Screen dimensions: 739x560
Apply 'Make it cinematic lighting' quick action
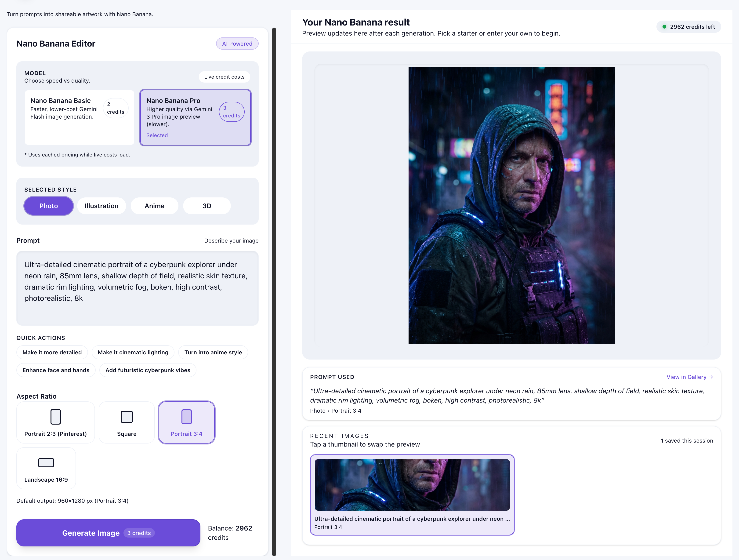[133, 352]
